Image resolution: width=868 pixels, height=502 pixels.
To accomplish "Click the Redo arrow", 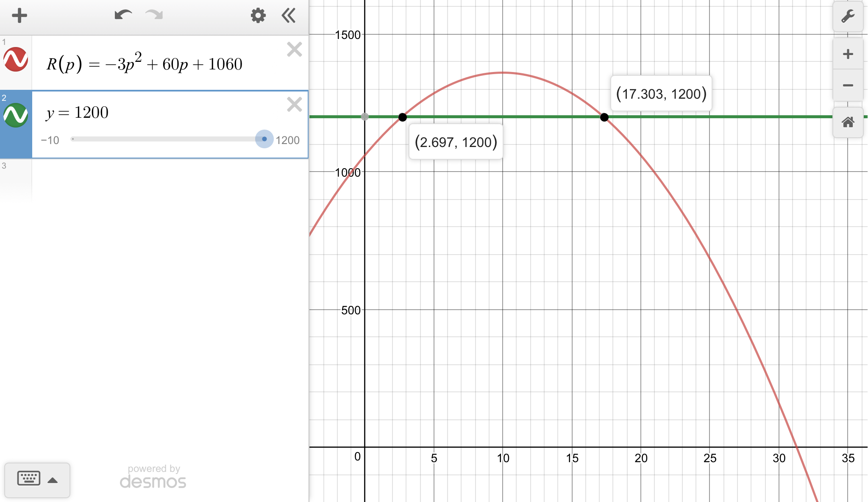I will click(154, 16).
